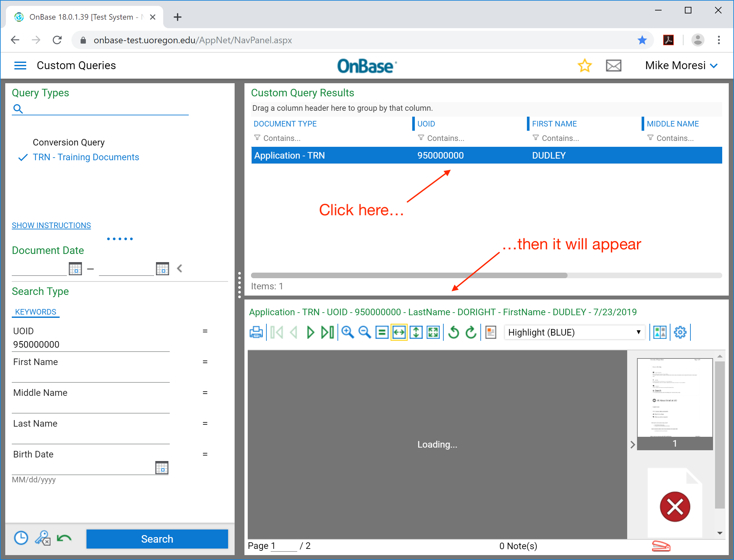Rotate the page counterclockwise

point(453,332)
